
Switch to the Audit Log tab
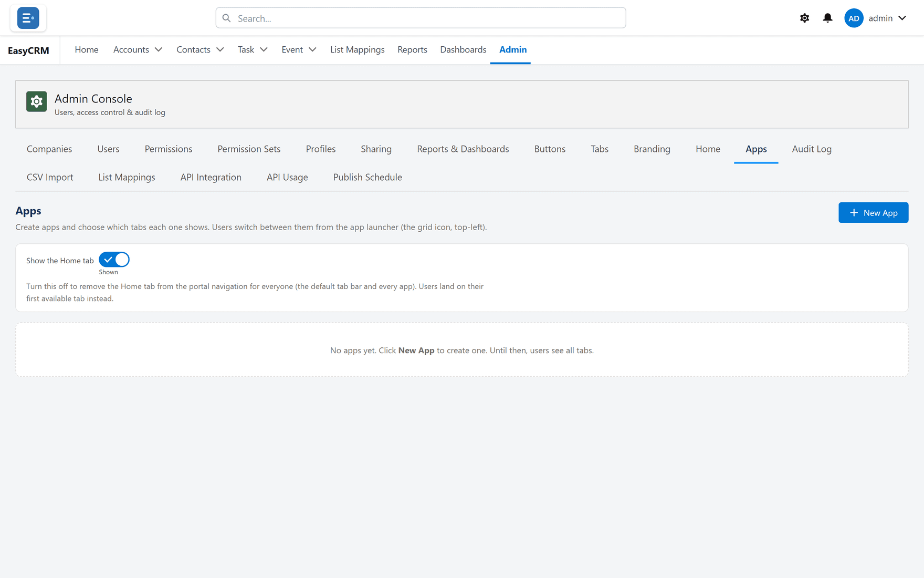coord(812,149)
